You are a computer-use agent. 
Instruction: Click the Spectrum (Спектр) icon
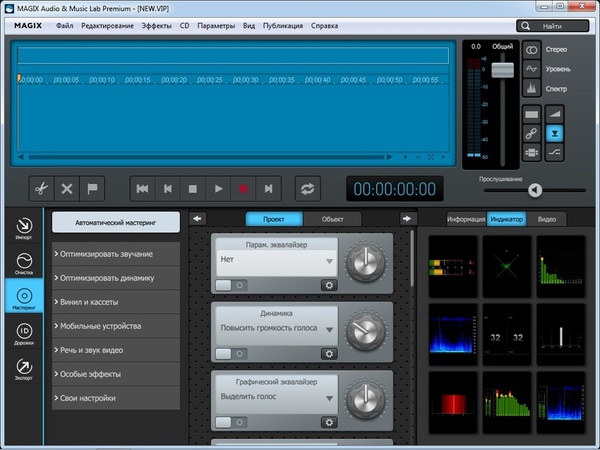(x=532, y=88)
